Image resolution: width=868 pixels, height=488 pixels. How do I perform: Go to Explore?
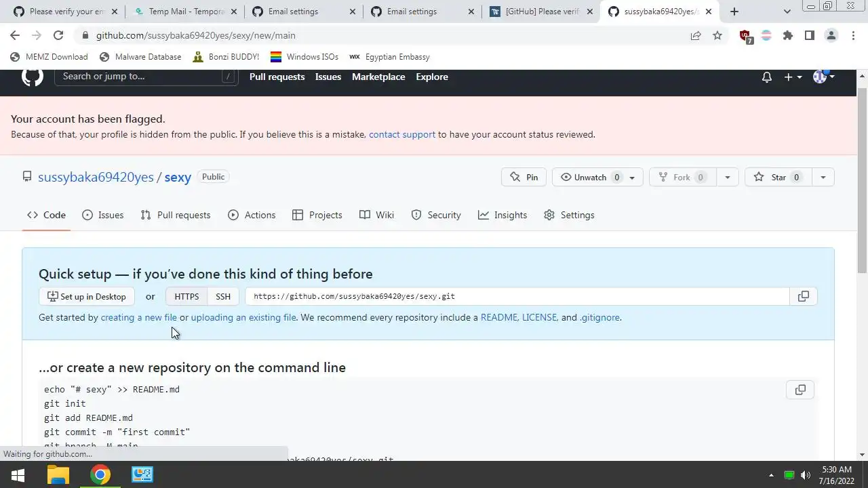[x=432, y=77]
